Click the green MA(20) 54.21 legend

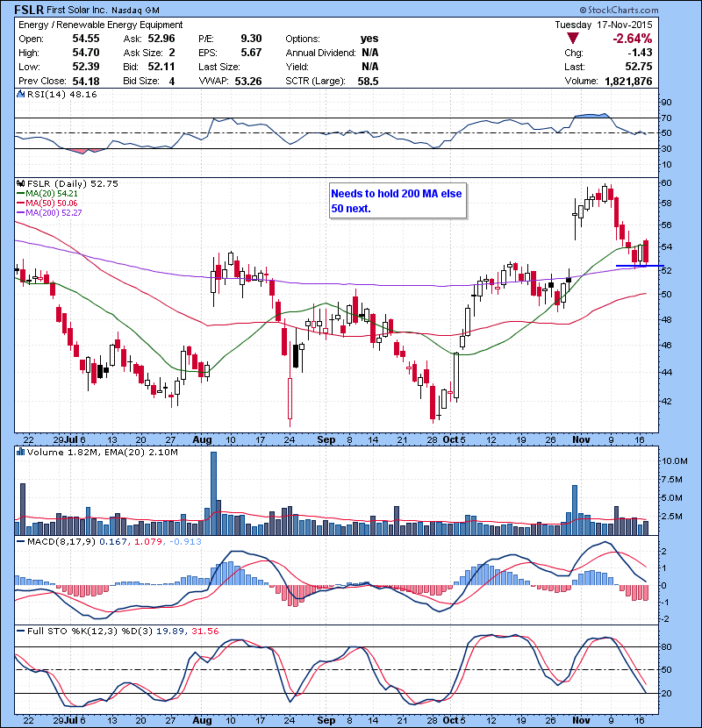pyautogui.click(x=47, y=193)
